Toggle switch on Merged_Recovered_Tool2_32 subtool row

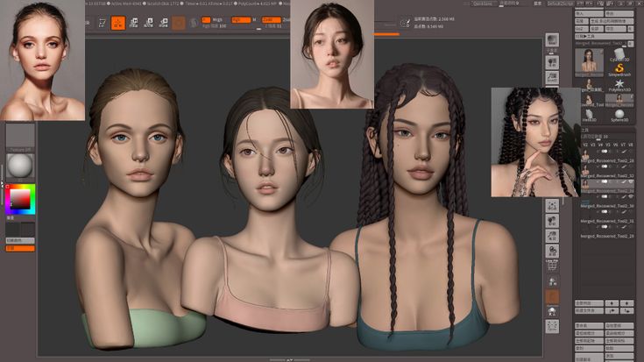coord(605,167)
